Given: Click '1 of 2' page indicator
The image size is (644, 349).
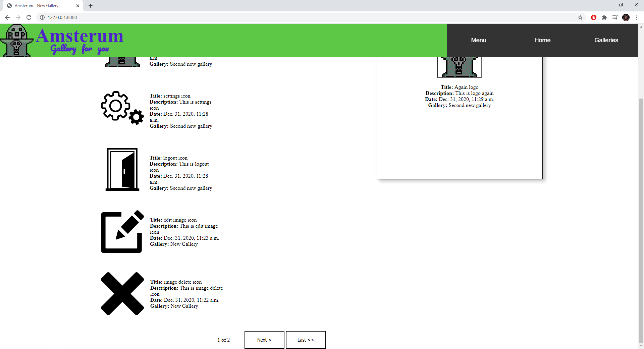Looking at the screenshot, I should coord(224,340).
